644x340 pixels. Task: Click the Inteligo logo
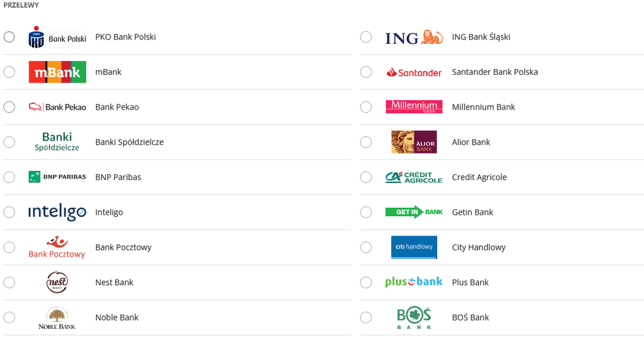(57, 212)
